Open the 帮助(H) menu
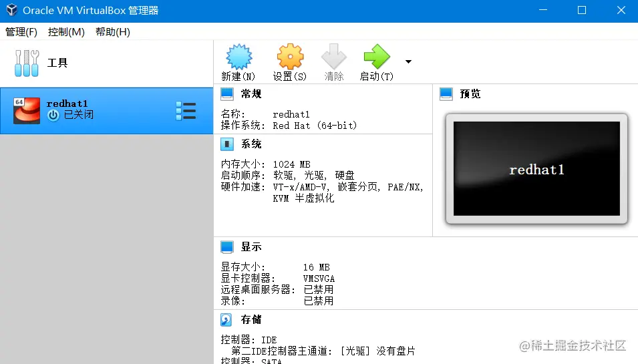Image resolution: width=638 pixels, height=364 pixels. [113, 31]
